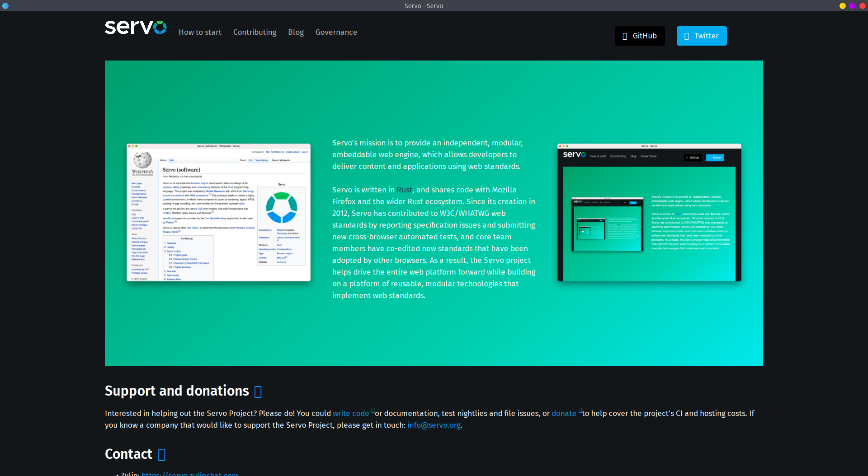
Task: Click the external-link icon after "donate"
Action: [x=580, y=411]
